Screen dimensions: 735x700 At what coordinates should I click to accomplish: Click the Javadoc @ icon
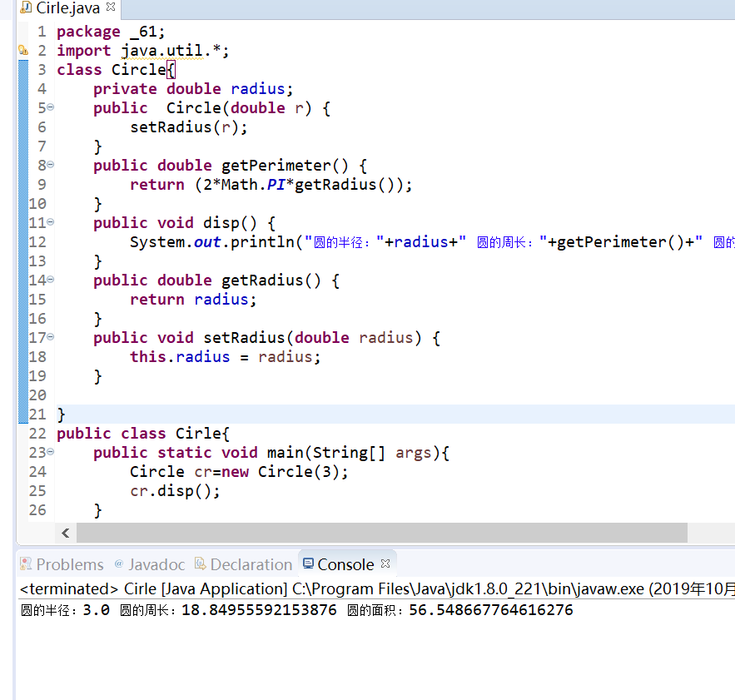point(119,563)
